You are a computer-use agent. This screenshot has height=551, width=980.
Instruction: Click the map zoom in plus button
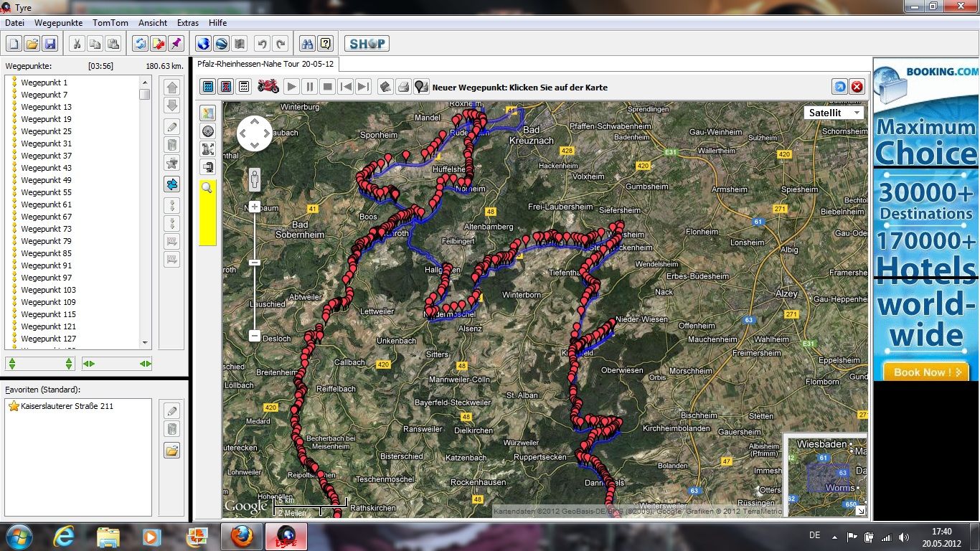pos(254,207)
